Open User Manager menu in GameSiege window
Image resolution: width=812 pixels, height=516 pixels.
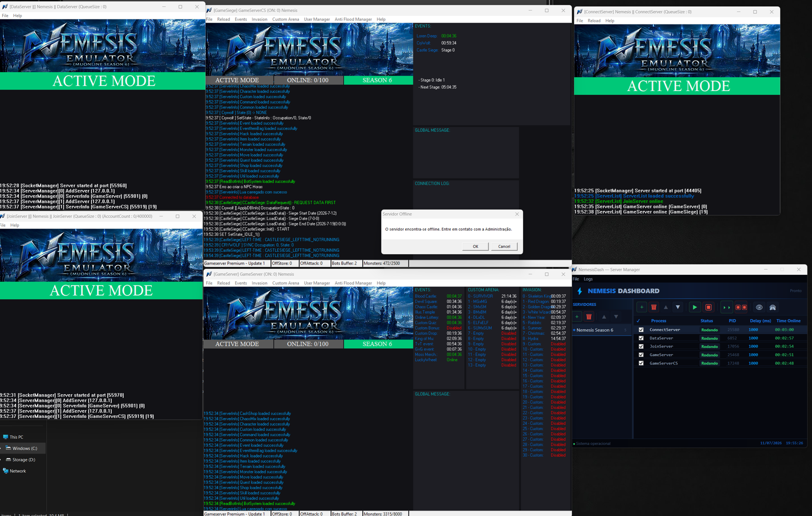point(317,19)
